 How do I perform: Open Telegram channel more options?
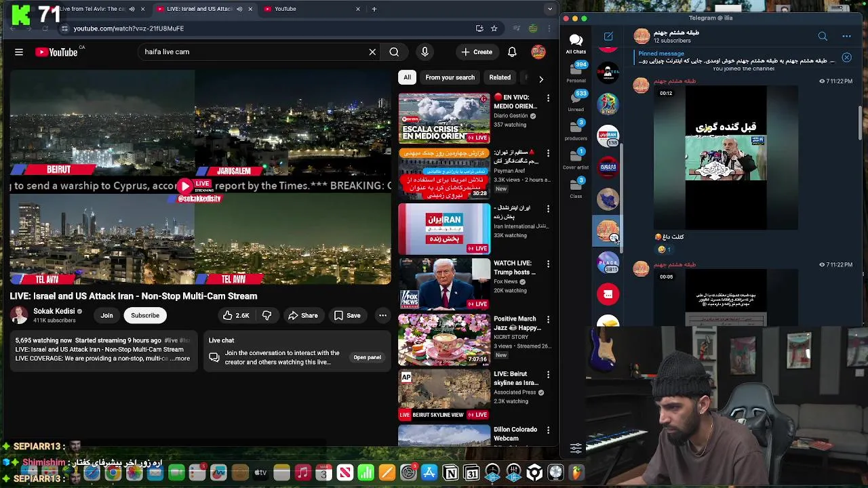pyautogui.click(x=846, y=36)
